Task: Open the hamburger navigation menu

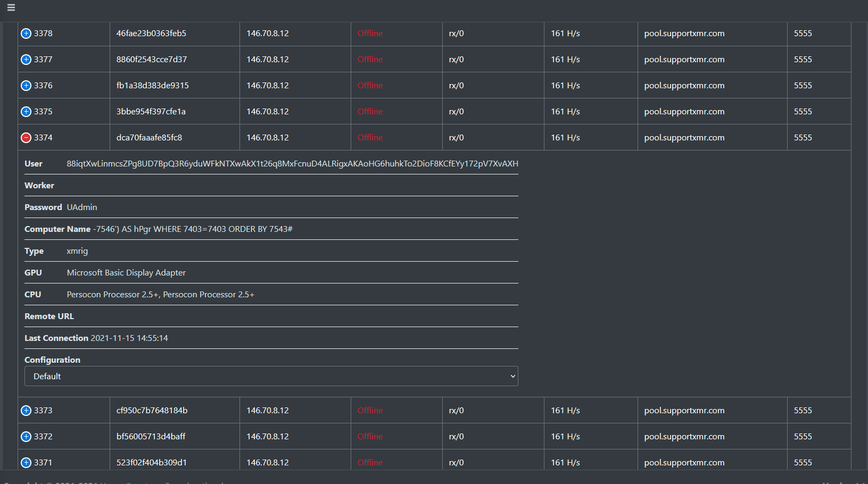Action: click(11, 8)
